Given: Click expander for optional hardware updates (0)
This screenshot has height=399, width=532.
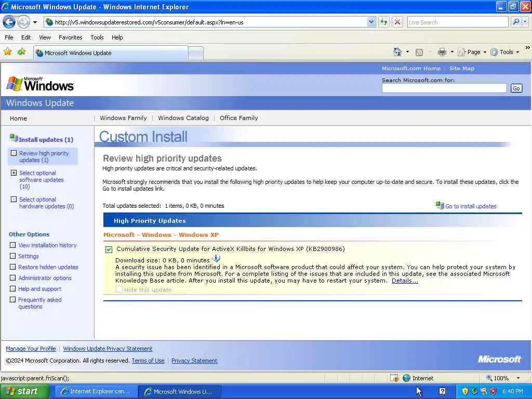Looking at the screenshot, I should point(14,199).
